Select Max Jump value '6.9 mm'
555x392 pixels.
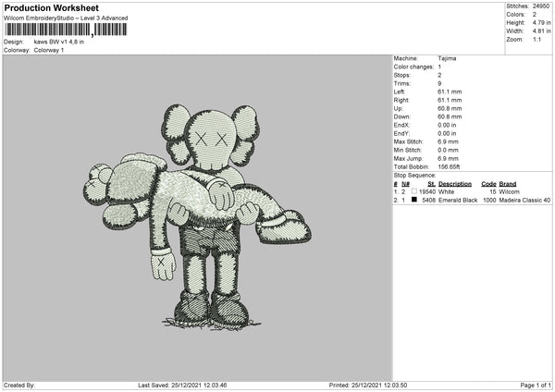448,158
